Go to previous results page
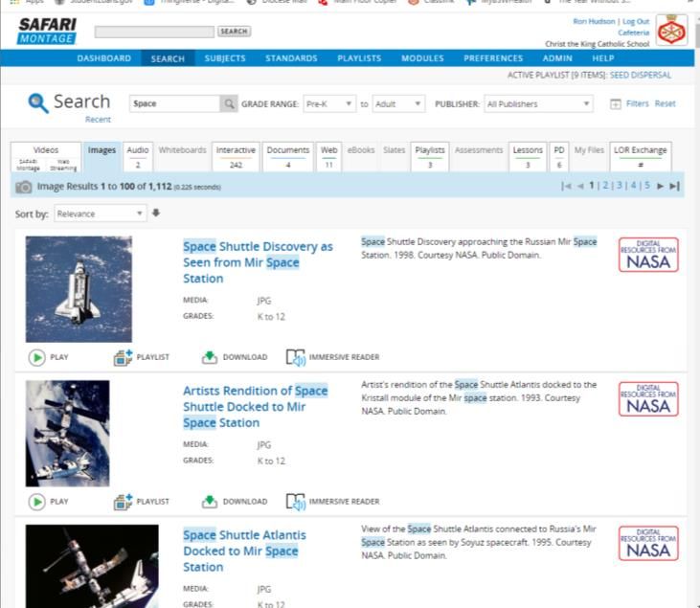This screenshot has height=608, width=700. [580, 186]
